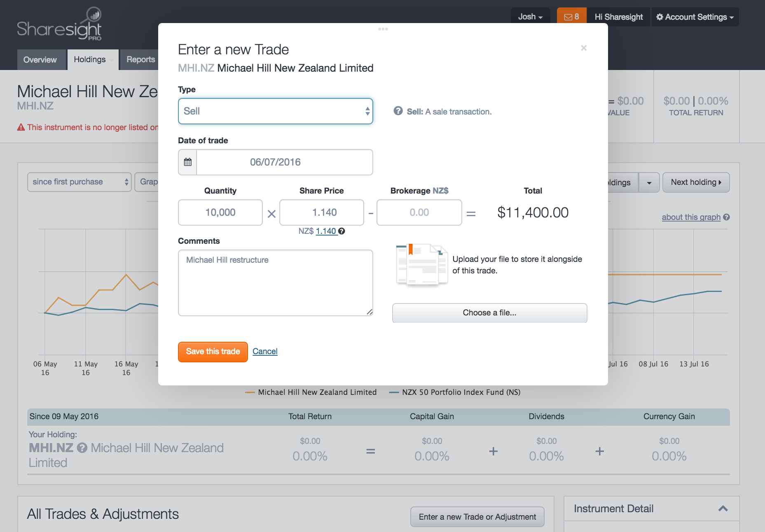765x532 pixels.
Task: Click the help icon next to MHI.NZ holding
Action: 83,448
